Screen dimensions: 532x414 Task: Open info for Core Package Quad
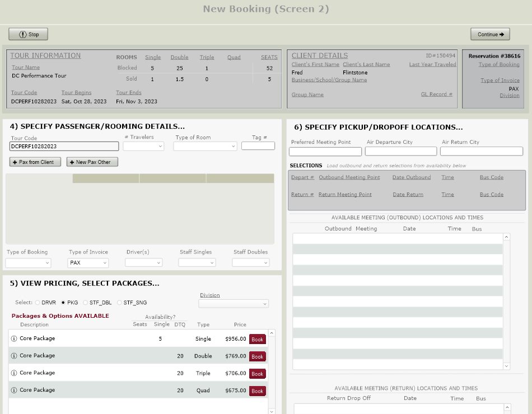[14, 391]
